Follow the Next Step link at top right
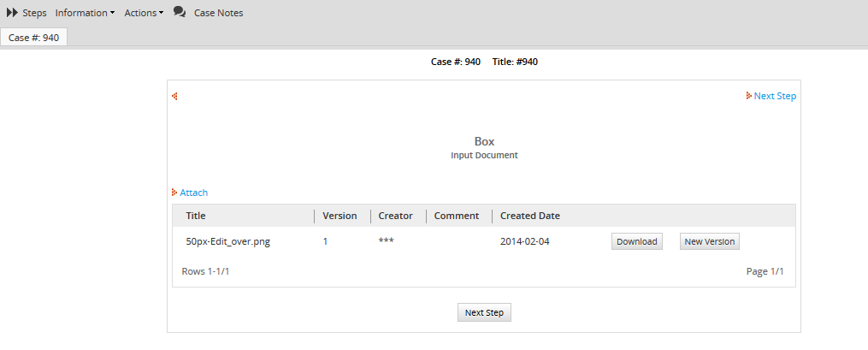Screen dimensions: 868x350 click(x=775, y=96)
